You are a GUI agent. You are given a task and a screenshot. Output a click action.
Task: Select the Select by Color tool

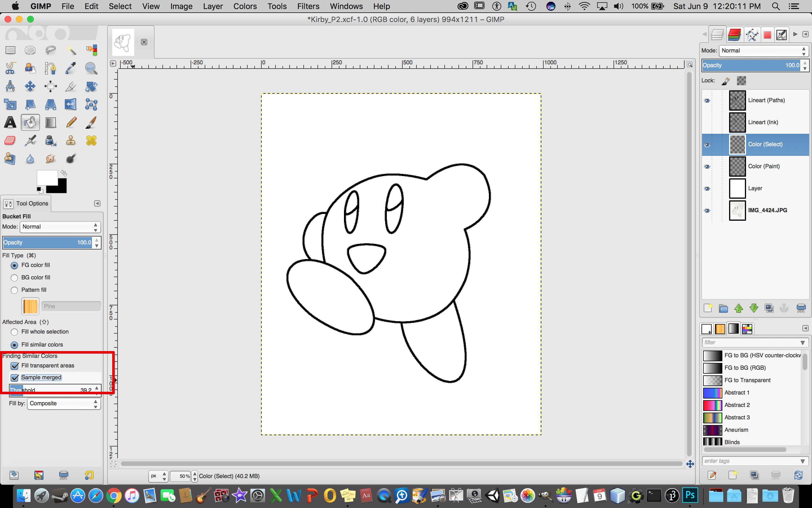pos(91,51)
